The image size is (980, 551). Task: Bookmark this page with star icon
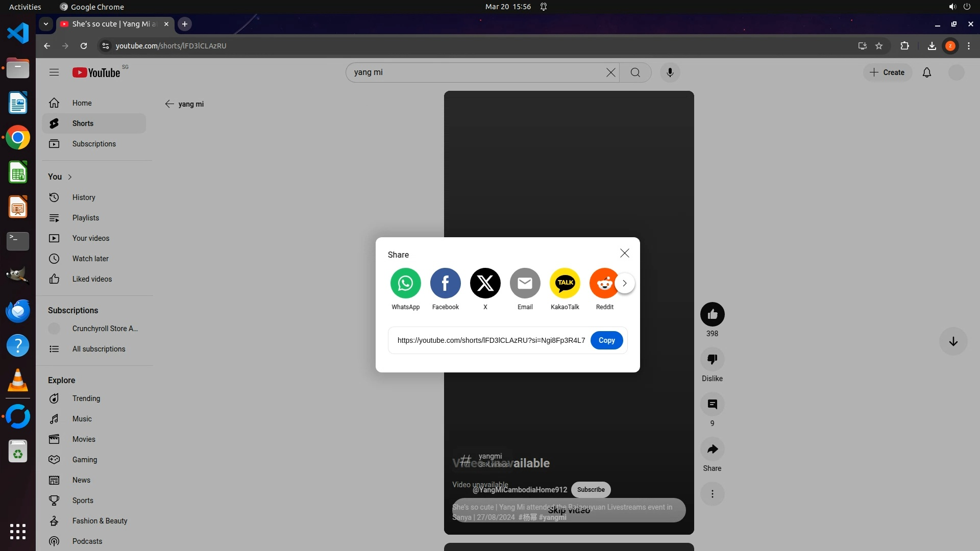click(879, 46)
